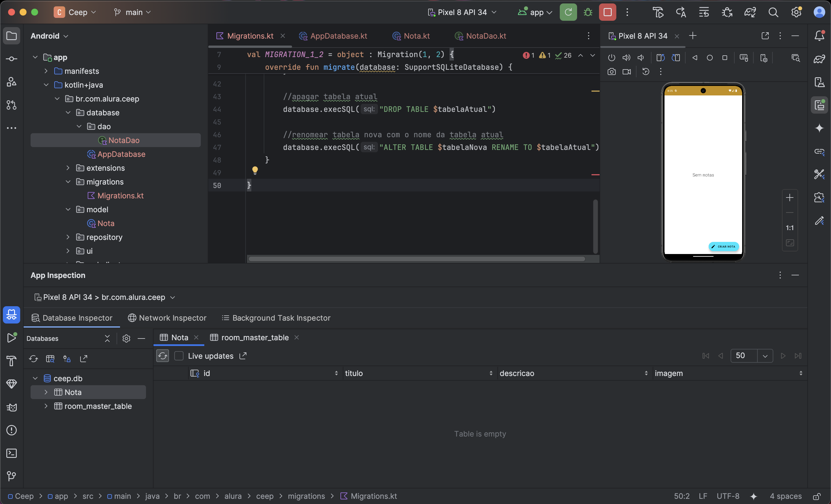Open the Project tool window icon
831x504 pixels.
pos(12,36)
